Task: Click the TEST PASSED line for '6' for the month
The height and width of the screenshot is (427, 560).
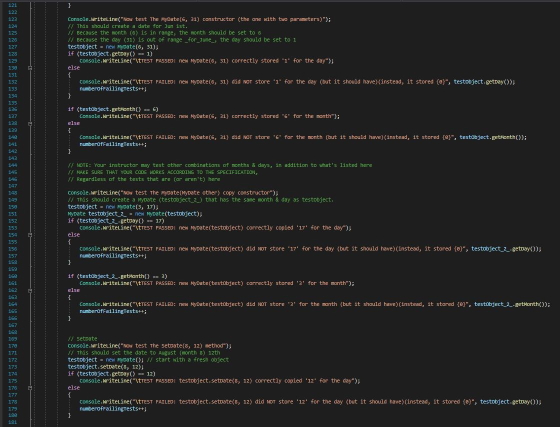Action: point(209,116)
